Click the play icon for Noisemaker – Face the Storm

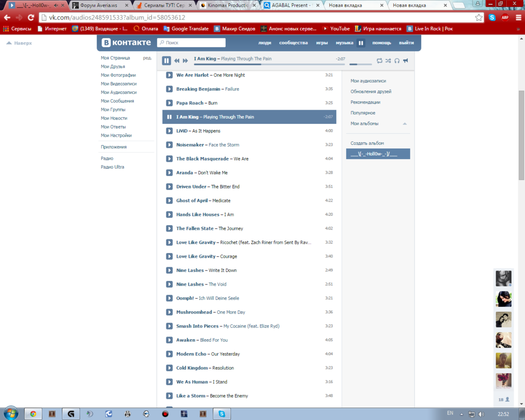point(170,145)
